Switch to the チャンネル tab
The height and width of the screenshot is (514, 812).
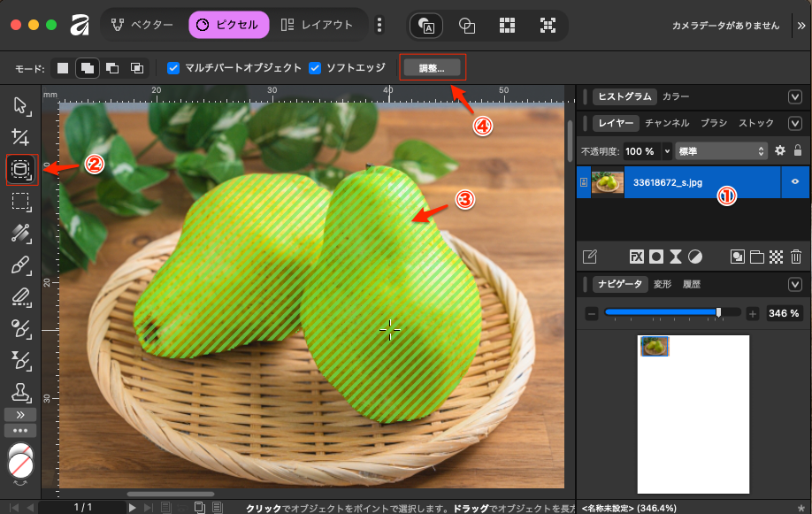(667, 124)
